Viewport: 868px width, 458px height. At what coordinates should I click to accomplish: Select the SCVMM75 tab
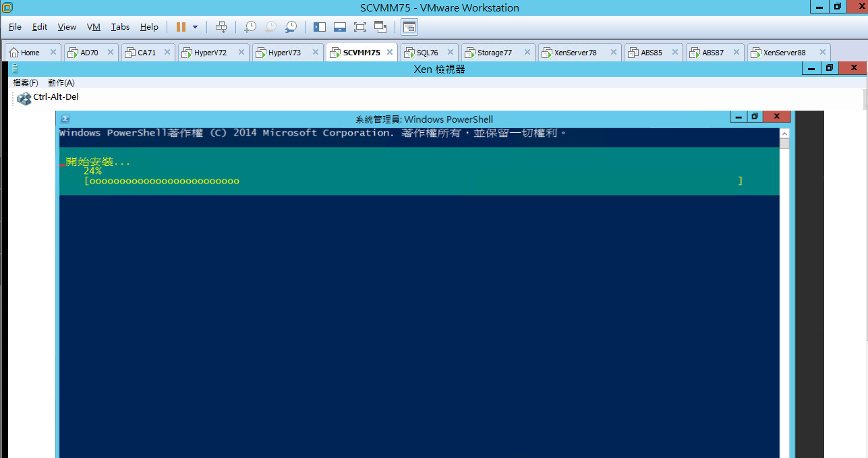click(362, 53)
